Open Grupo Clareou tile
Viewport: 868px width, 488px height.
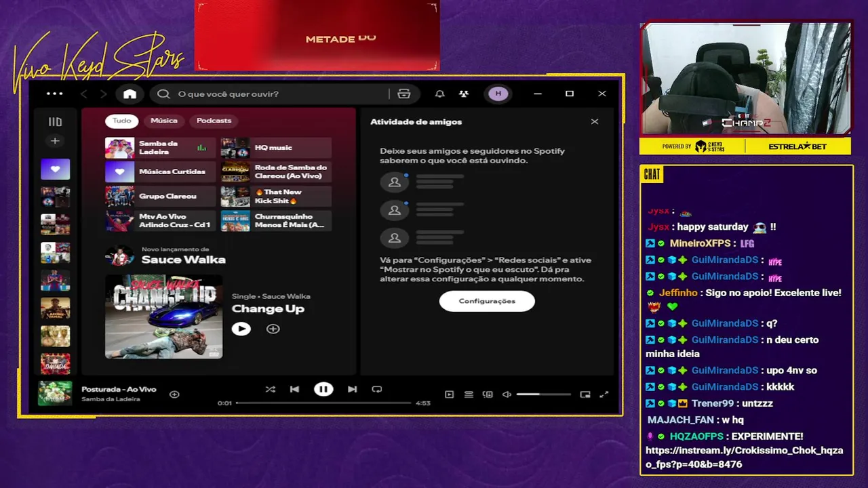(x=160, y=197)
